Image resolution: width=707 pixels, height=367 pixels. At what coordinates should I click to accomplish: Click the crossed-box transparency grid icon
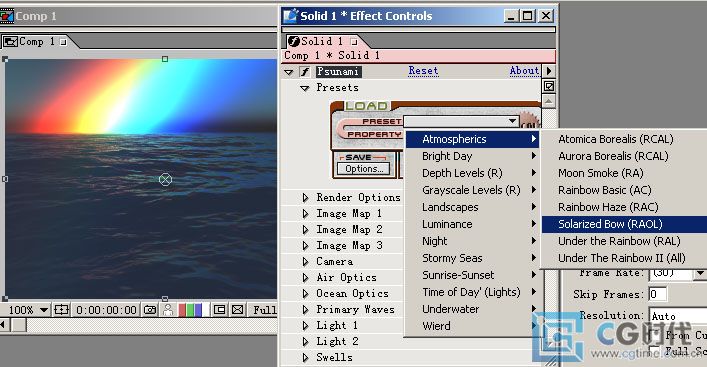[238, 310]
